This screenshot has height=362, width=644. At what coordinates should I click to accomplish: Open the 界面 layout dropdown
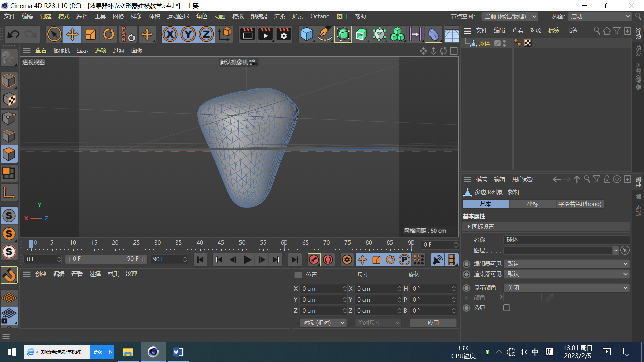pos(600,16)
